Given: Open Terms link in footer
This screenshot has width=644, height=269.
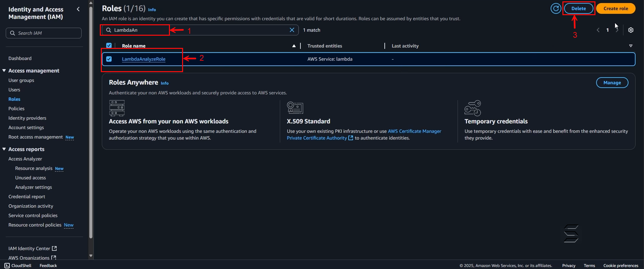Looking at the screenshot, I should click(x=589, y=266).
